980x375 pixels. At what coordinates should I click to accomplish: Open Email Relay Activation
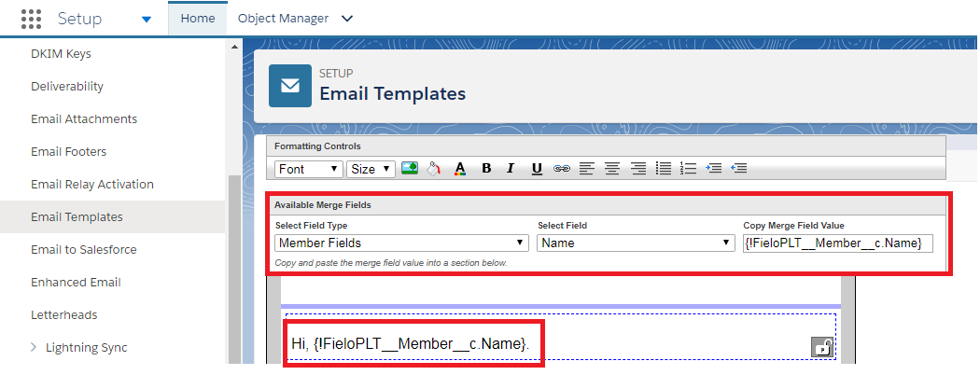(91, 185)
